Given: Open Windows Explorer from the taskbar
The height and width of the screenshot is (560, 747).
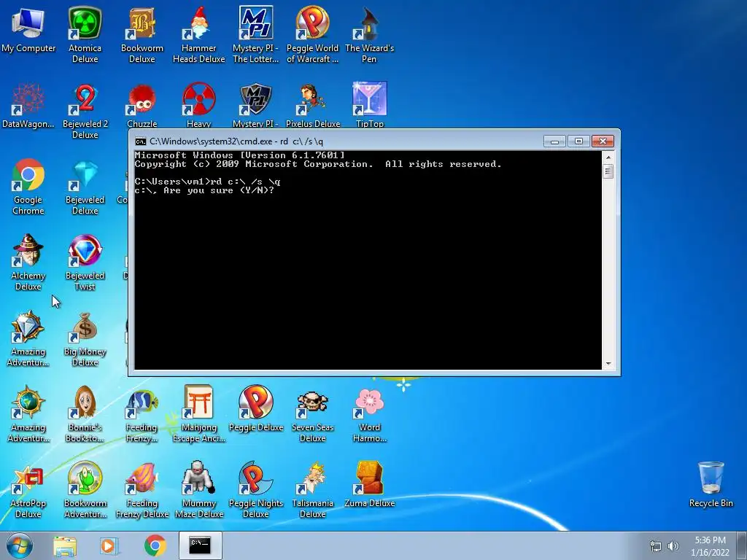Looking at the screenshot, I should coord(65,545).
